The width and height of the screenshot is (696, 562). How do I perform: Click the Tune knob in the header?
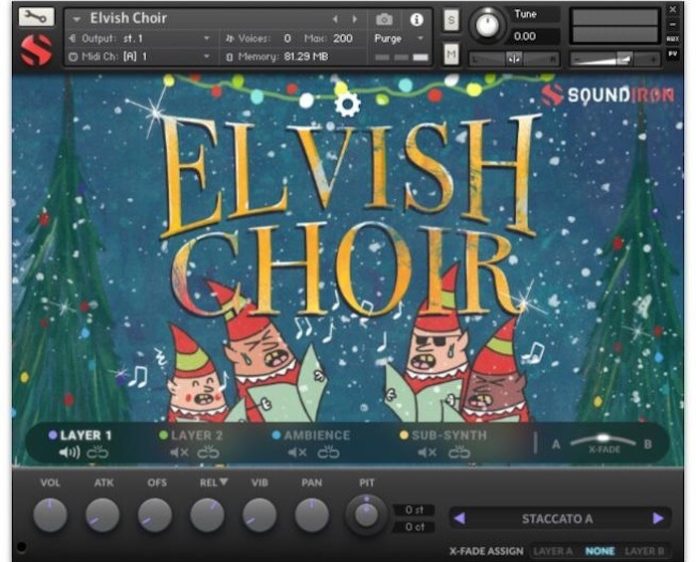point(487,24)
